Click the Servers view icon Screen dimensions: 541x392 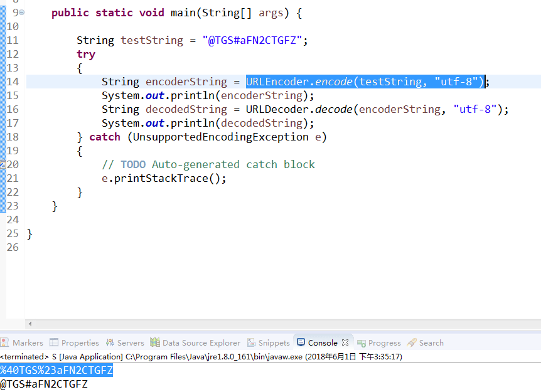pyautogui.click(x=109, y=342)
